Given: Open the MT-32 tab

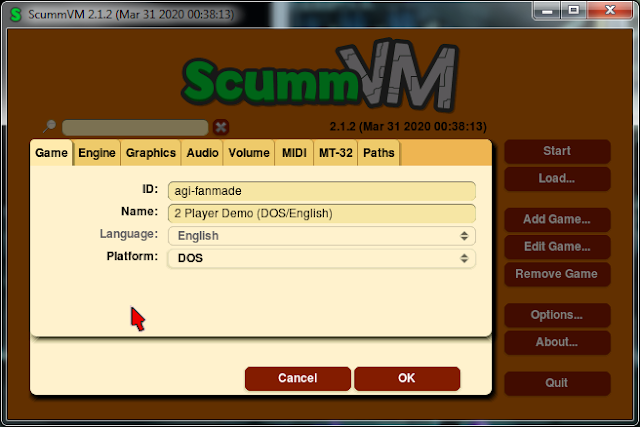Looking at the screenshot, I should pos(336,153).
